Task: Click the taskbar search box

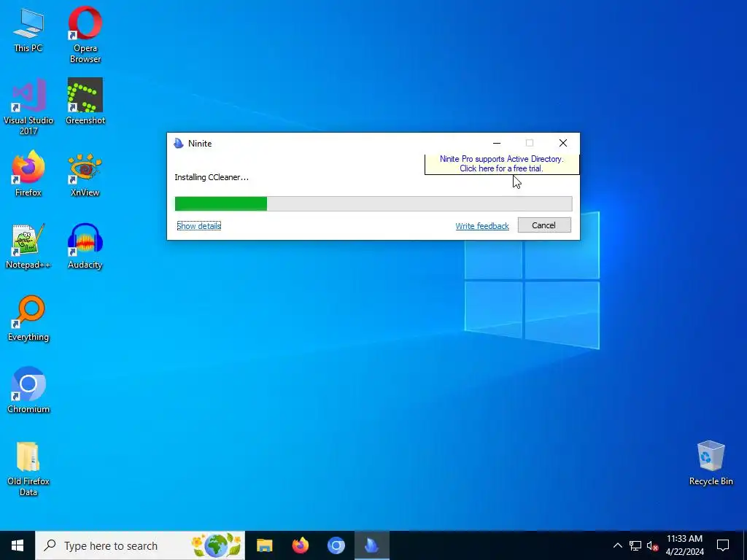Action: (140, 545)
